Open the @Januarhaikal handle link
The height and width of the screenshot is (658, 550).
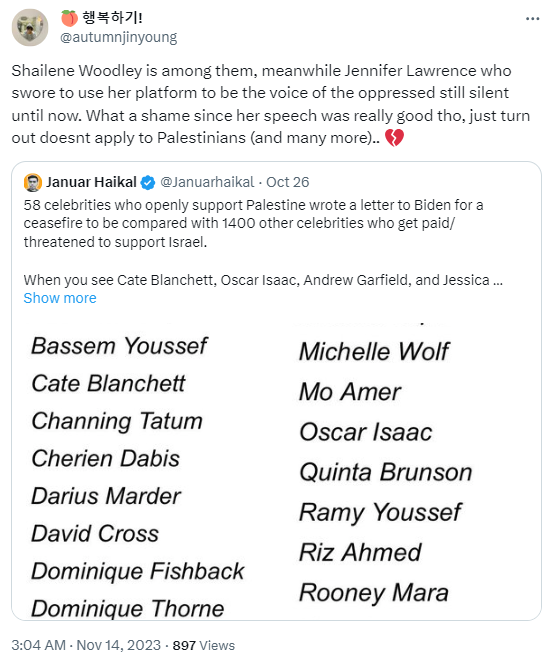(x=207, y=182)
